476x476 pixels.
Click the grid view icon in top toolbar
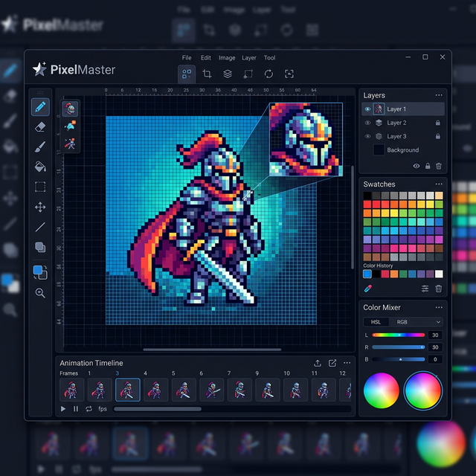click(x=187, y=74)
